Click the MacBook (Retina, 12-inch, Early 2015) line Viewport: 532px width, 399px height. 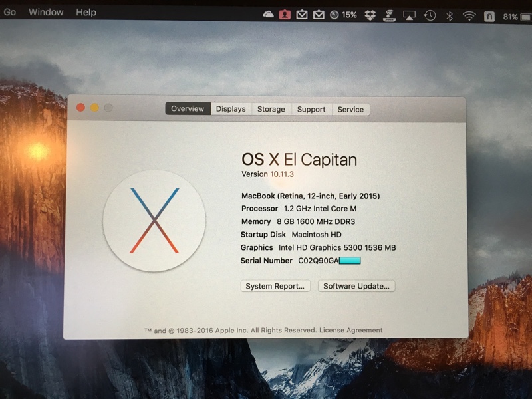(x=311, y=196)
